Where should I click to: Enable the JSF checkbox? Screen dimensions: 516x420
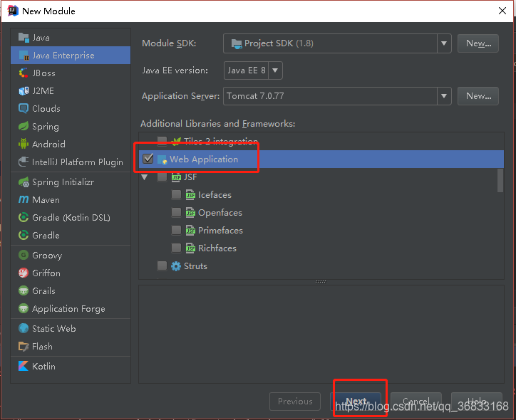click(162, 177)
